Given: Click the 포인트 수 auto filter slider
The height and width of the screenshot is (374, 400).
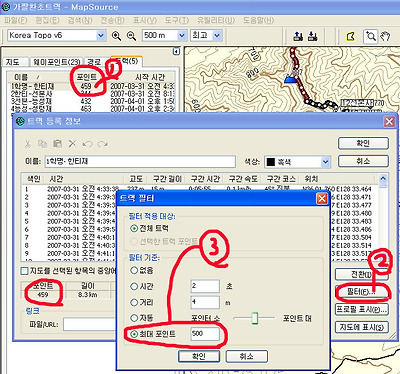Looking at the screenshot, I should coord(255,318).
